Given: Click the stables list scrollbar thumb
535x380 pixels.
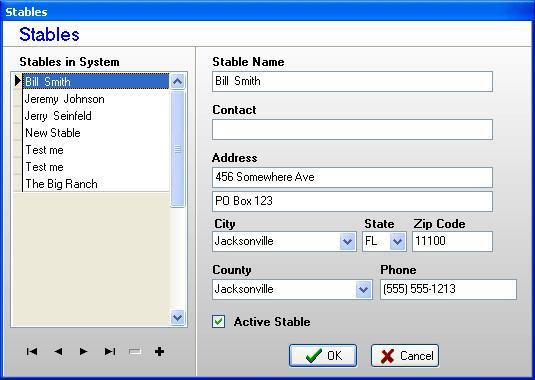Looking at the screenshot, I should (177, 149).
